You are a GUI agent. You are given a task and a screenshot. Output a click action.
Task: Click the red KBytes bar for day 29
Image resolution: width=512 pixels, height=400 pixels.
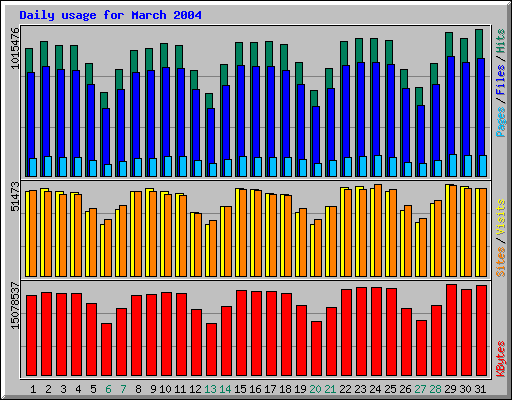(x=451, y=330)
